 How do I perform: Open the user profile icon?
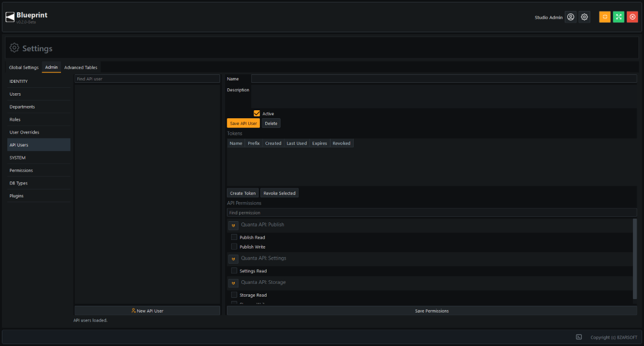coord(570,17)
